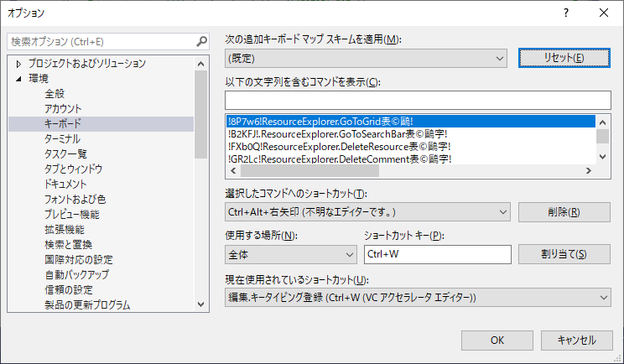Click the キャンセル button
This screenshot has width=624, height=364.
point(575,340)
